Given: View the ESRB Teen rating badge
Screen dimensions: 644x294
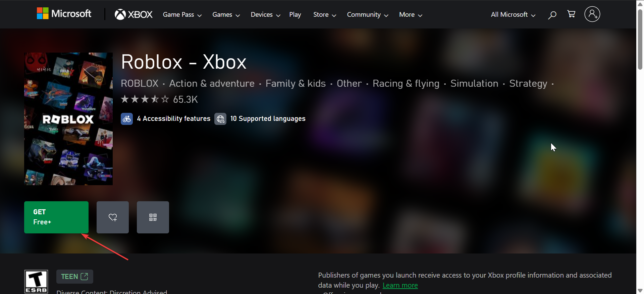Looking at the screenshot, I should click(x=36, y=282).
